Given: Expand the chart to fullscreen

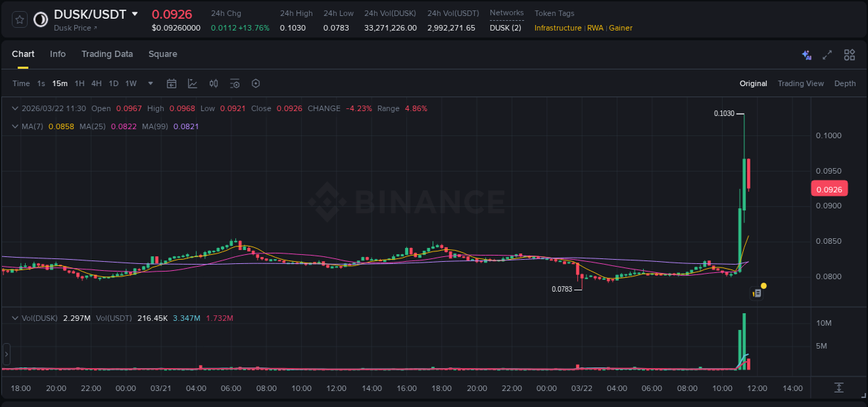Looking at the screenshot, I should click(828, 54).
